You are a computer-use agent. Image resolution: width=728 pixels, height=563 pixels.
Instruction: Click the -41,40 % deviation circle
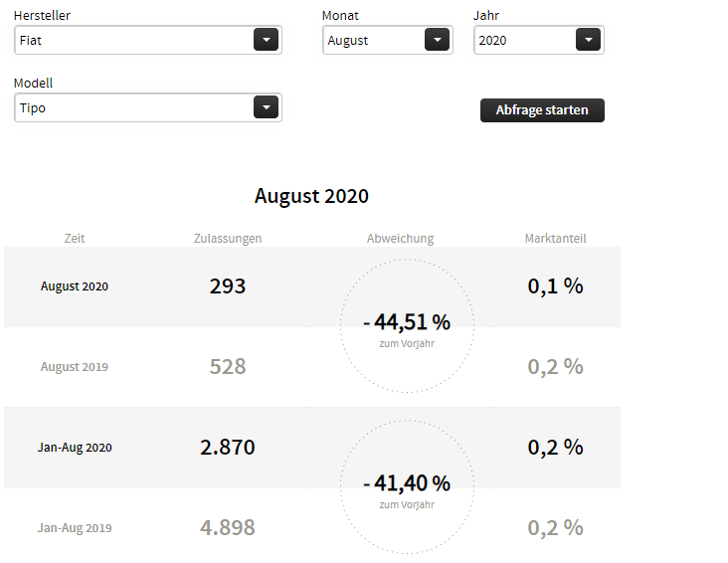pos(407,487)
